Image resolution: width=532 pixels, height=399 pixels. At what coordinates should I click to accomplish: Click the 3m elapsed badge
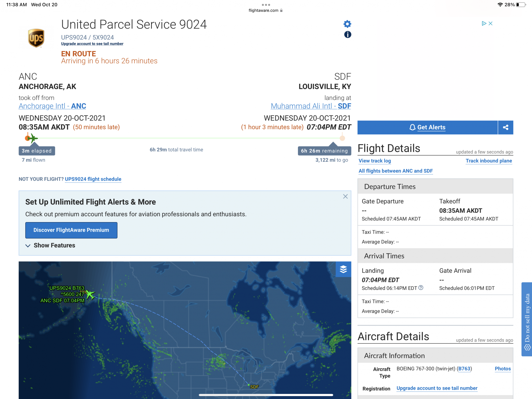coord(37,151)
